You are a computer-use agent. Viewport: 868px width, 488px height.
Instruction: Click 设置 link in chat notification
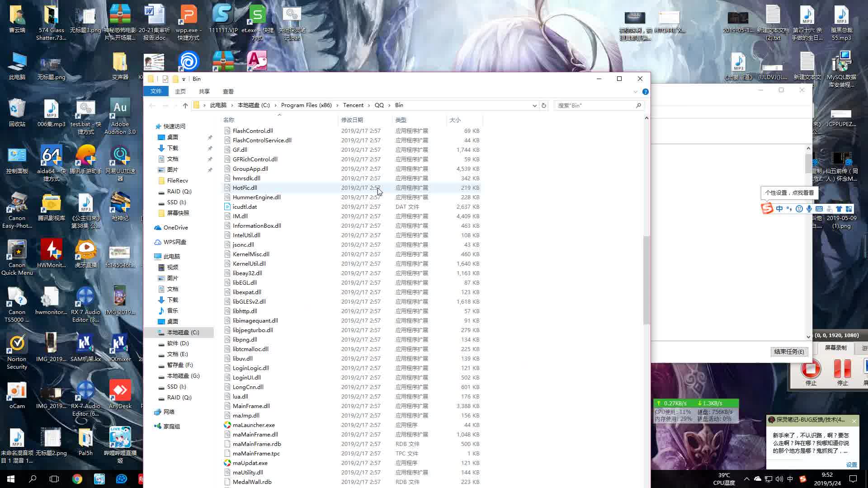(851, 465)
